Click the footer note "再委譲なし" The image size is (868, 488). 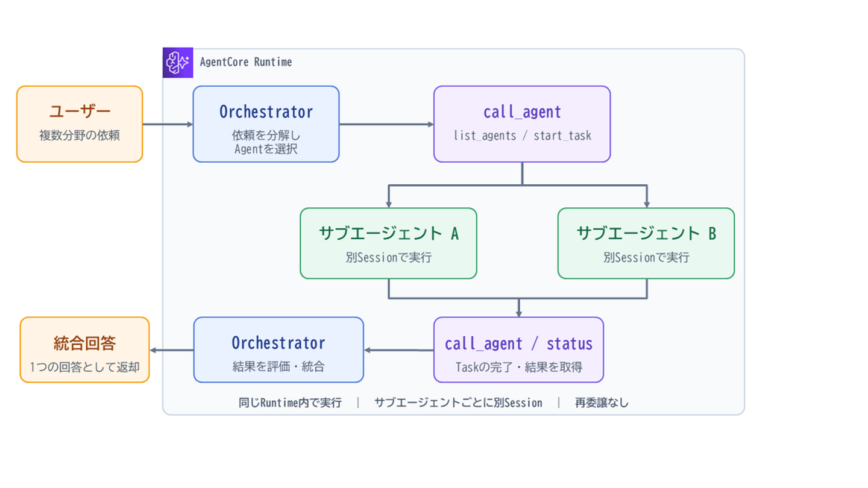click(x=602, y=402)
